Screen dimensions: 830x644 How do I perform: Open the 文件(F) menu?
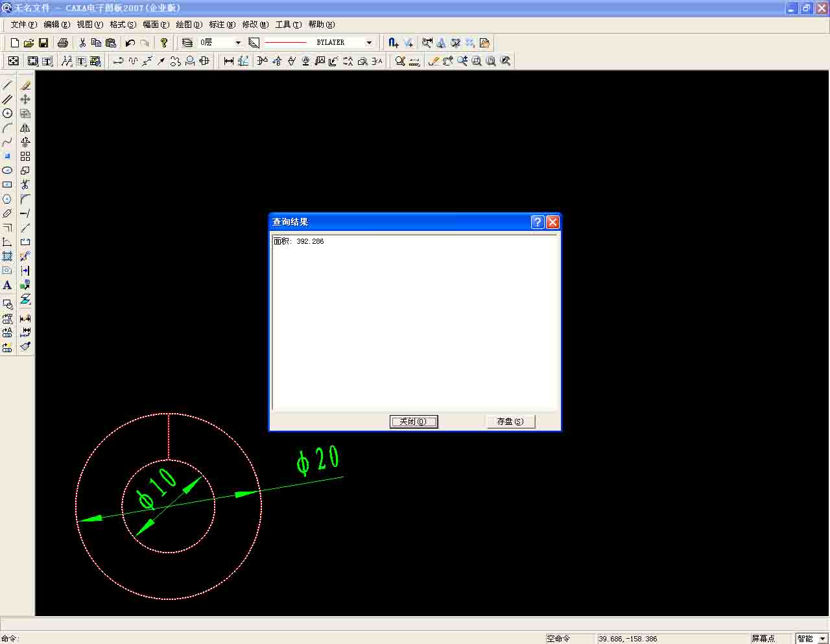tap(24, 25)
